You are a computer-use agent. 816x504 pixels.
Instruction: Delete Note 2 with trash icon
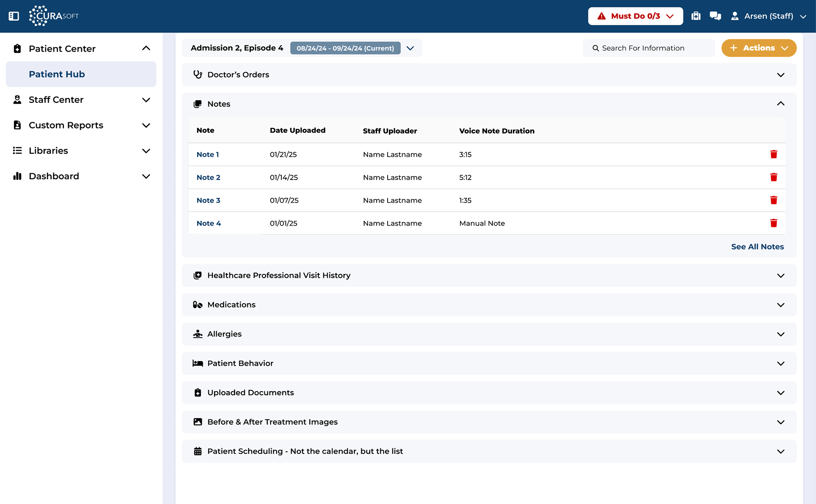point(773,177)
